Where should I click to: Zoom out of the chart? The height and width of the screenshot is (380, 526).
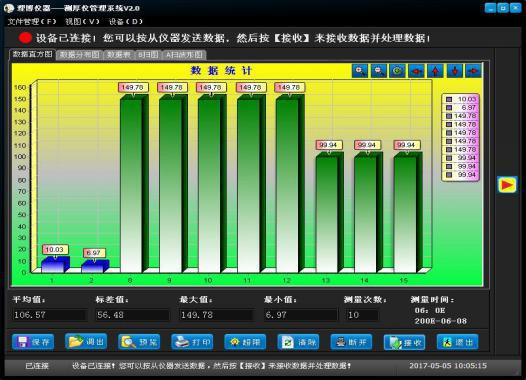pos(379,71)
